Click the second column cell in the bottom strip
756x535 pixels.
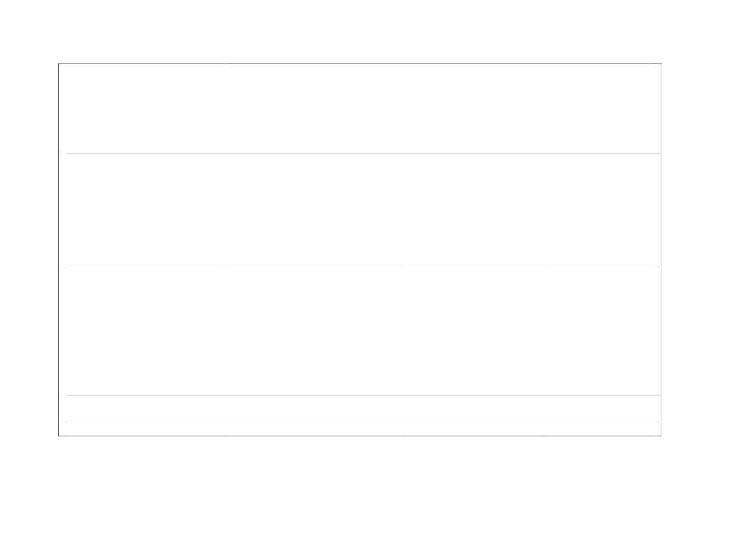(x=316, y=429)
